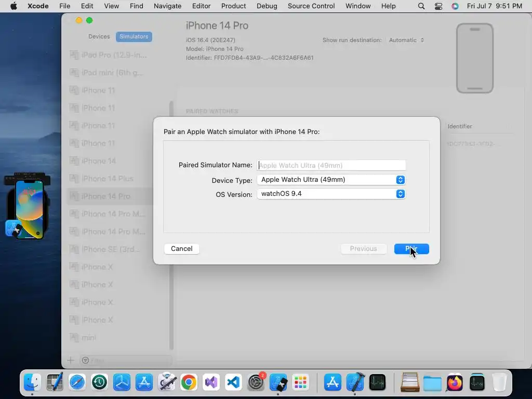
Task: Open Show run destination popup
Action: coord(406,40)
